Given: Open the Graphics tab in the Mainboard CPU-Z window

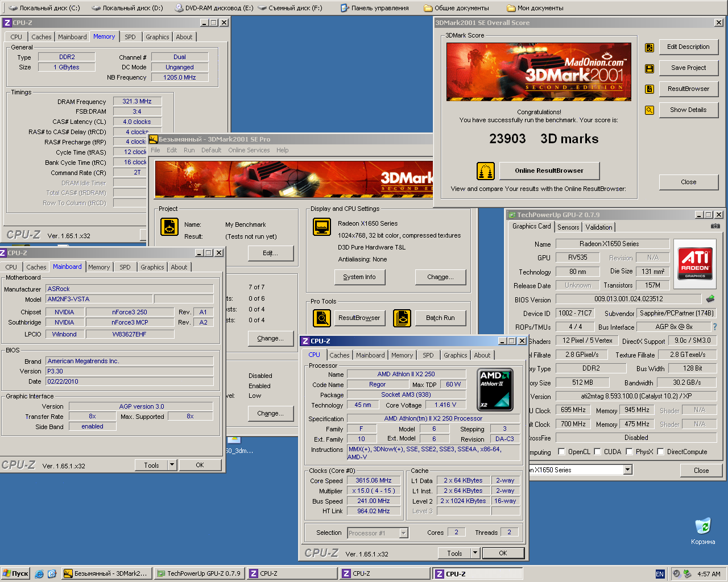Looking at the screenshot, I should pyautogui.click(x=152, y=267).
